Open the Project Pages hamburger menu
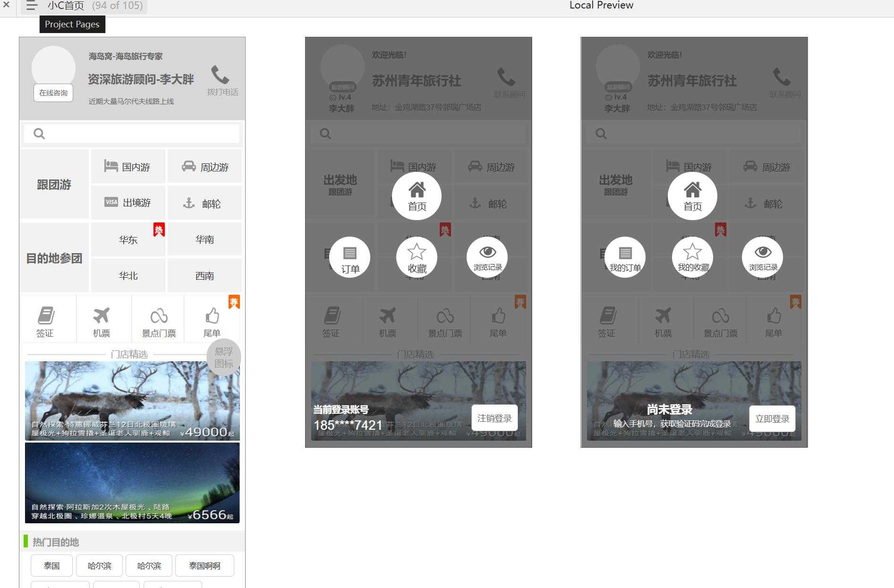Screen dimensions: 894x588 (x=32, y=6)
